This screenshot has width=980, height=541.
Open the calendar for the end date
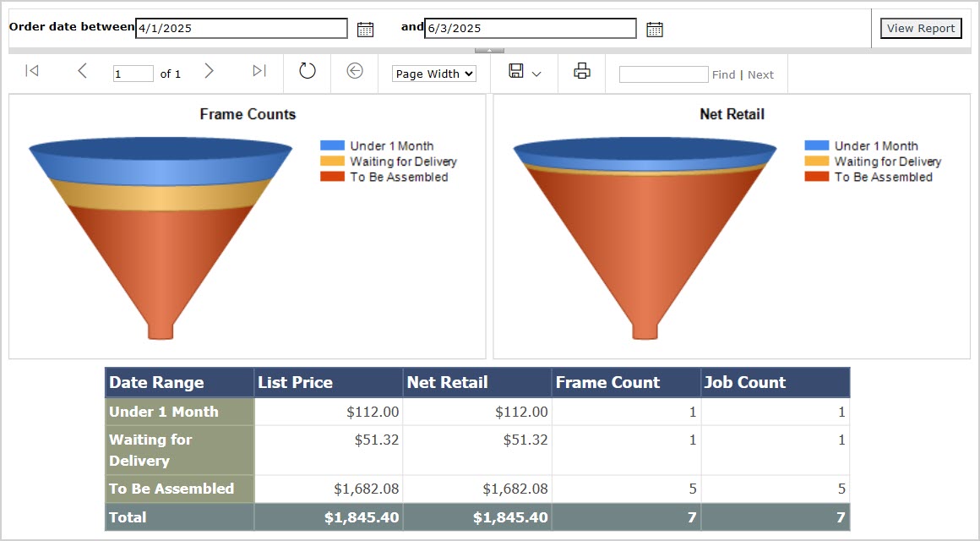coord(655,28)
